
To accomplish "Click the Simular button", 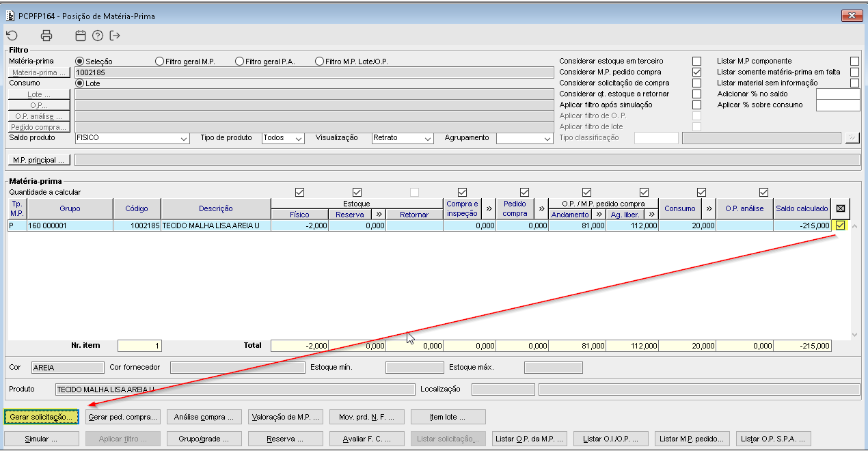I will click(42, 439).
